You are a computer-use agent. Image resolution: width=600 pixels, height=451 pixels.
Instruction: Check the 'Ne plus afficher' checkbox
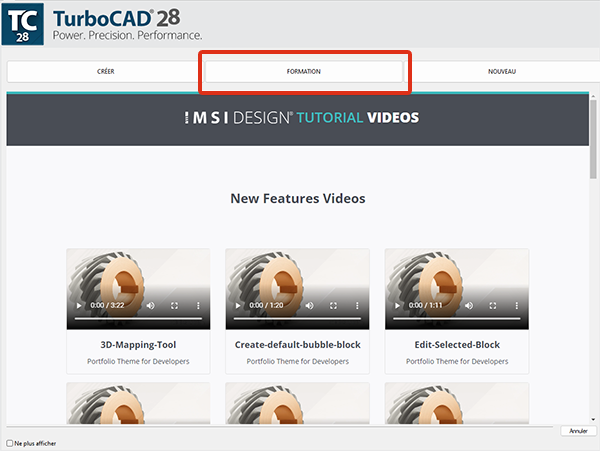tap(10, 443)
